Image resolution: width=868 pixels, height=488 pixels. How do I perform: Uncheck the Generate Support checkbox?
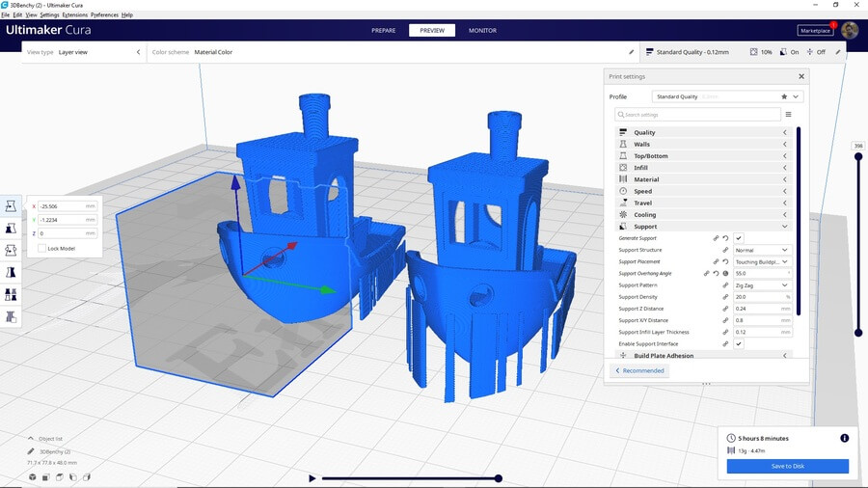[738, 237]
